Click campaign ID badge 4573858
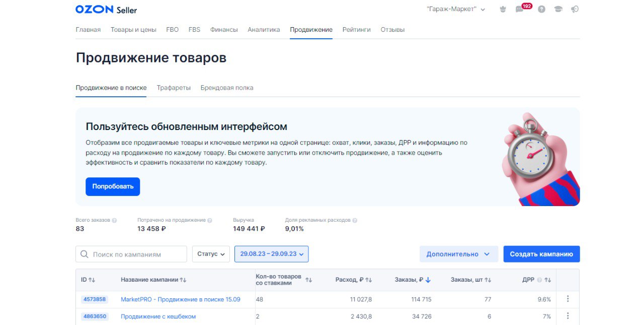644x325 pixels. point(95,299)
